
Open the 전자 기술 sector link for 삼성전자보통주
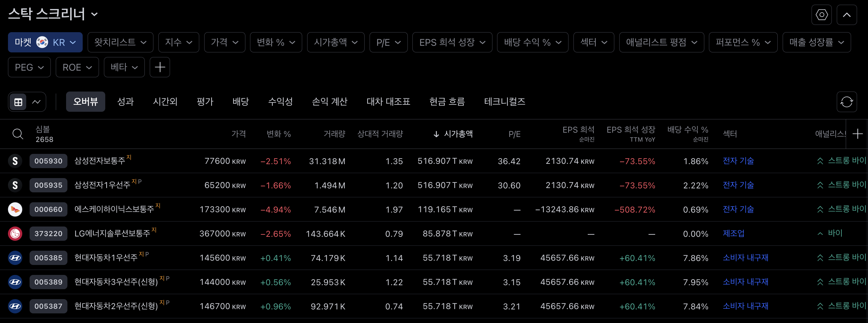coord(738,161)
